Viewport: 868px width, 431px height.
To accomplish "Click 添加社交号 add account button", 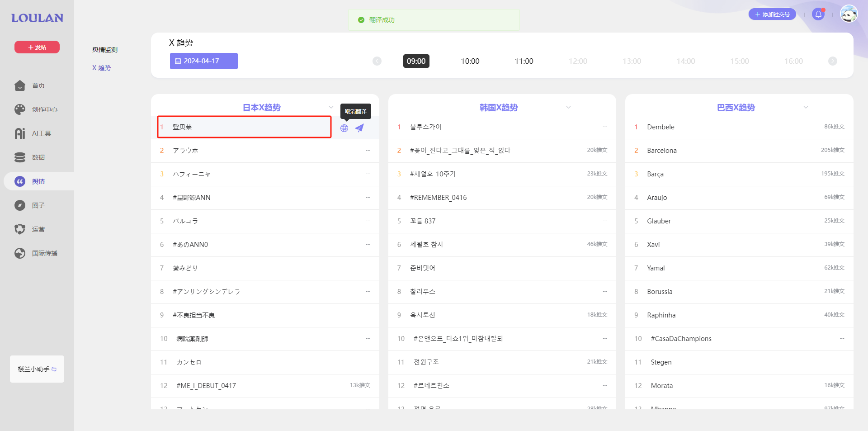I will click(x=772, y=14).
